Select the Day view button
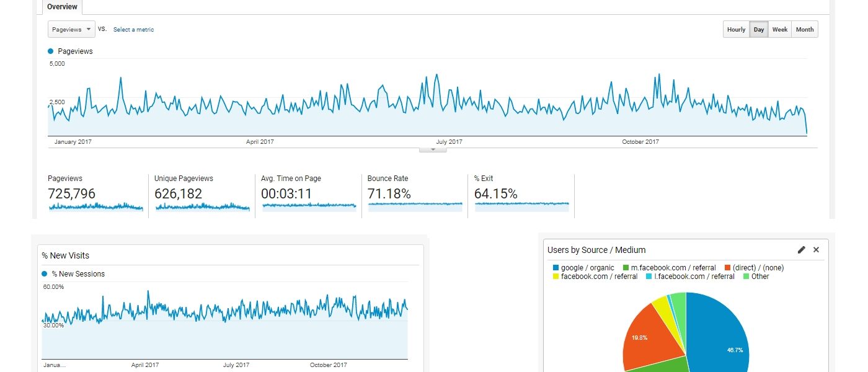 759,30
